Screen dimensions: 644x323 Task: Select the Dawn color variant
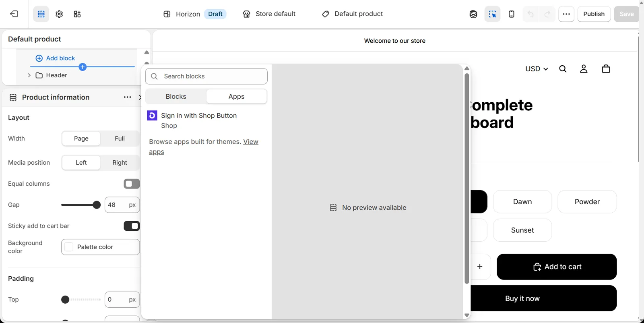pyautogui.click(x=522, y=202)
